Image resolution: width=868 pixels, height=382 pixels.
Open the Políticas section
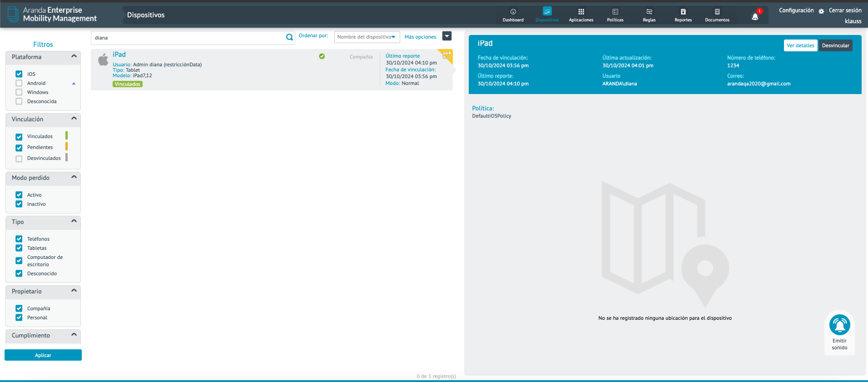tap(615, 15)
